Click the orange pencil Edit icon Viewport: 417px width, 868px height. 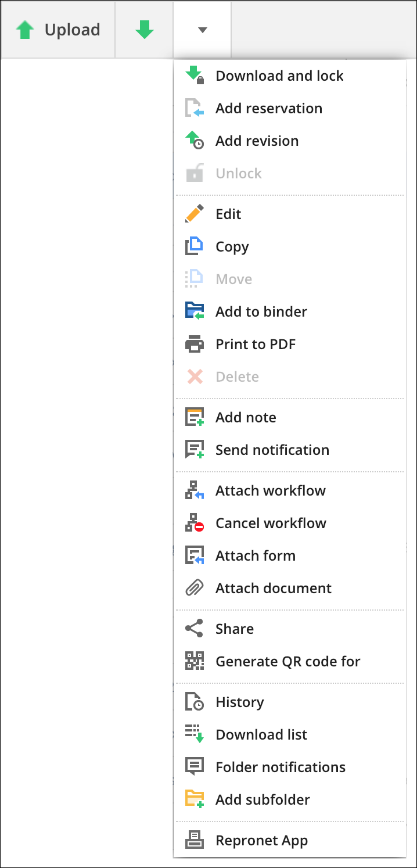[x=195, y=214]
